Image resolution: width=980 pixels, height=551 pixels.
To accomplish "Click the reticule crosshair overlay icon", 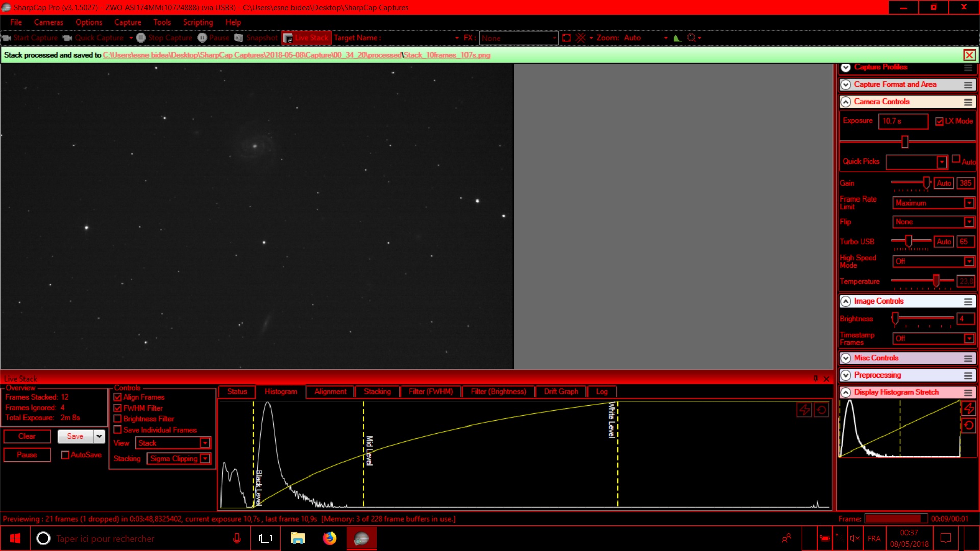I will coord(580,38).
